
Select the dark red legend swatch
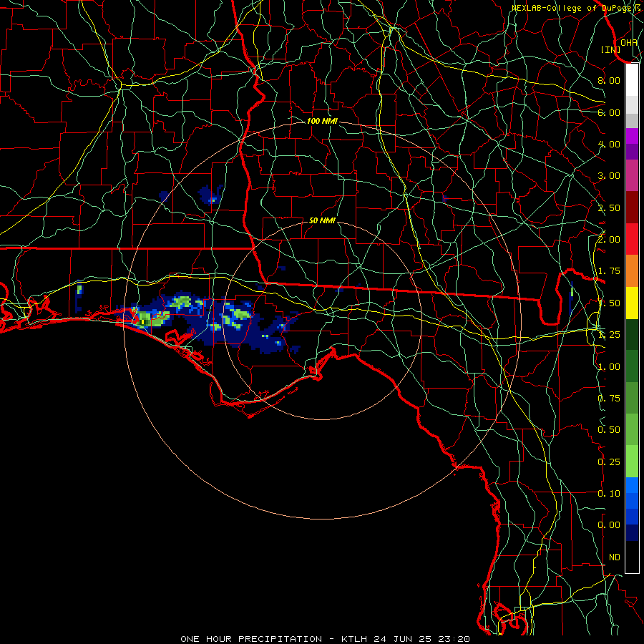click(x=632, y=208)
